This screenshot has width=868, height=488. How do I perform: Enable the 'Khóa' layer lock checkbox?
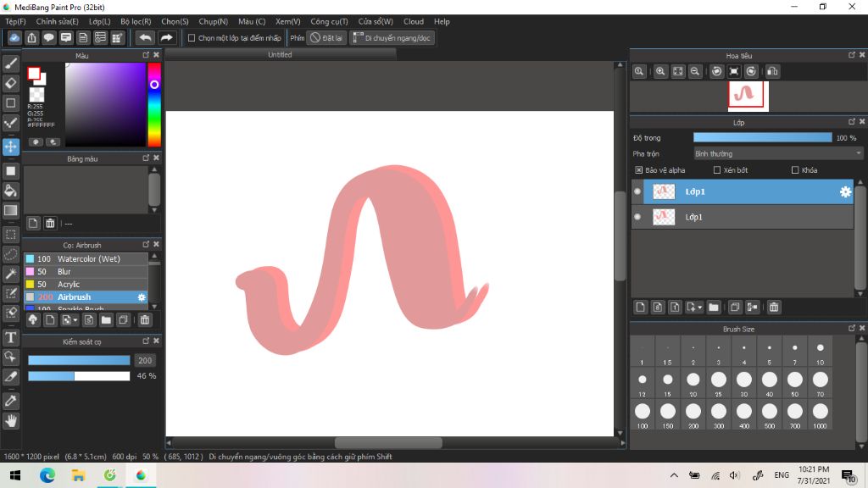tap(795, 170)
